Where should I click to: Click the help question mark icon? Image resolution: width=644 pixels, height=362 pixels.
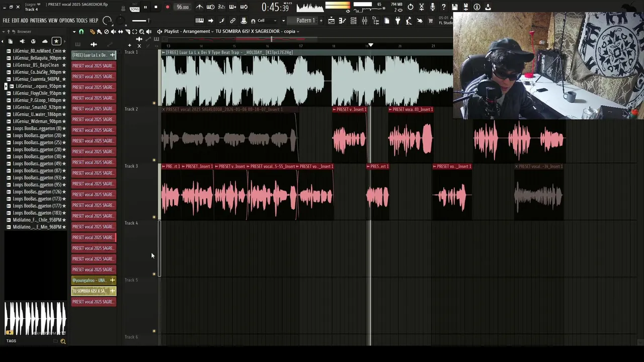pos(444,7)
